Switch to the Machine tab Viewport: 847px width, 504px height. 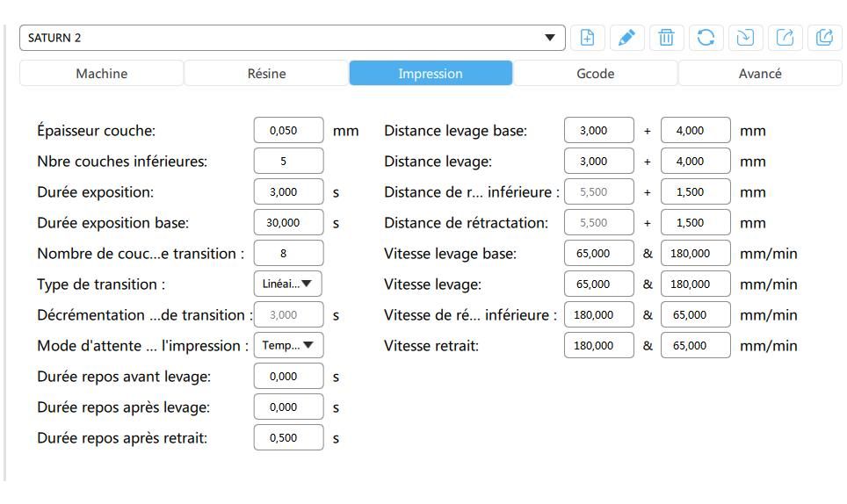point(102,74)
